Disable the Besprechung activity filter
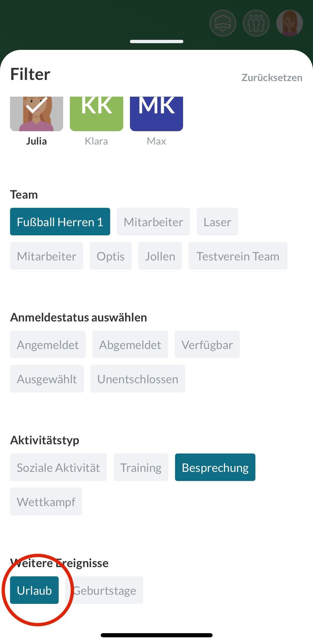The width and height of the screenshot is (313, 644). (x=215, y=467)
